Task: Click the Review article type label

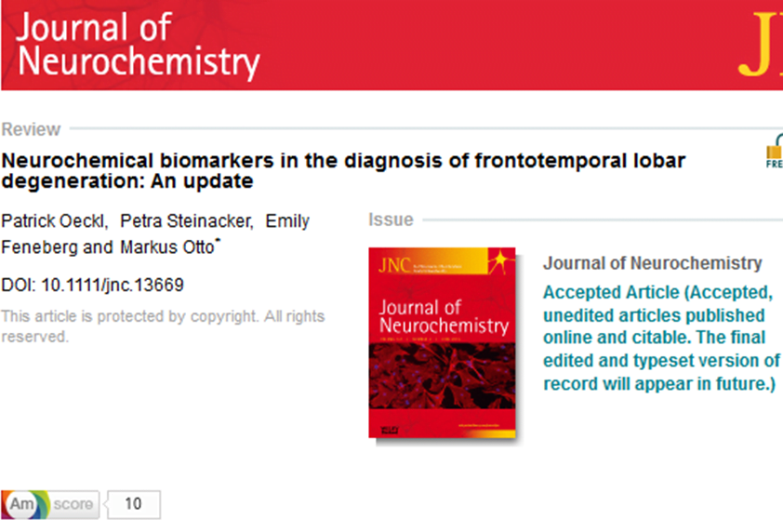Action: click(x=31, y=129)
